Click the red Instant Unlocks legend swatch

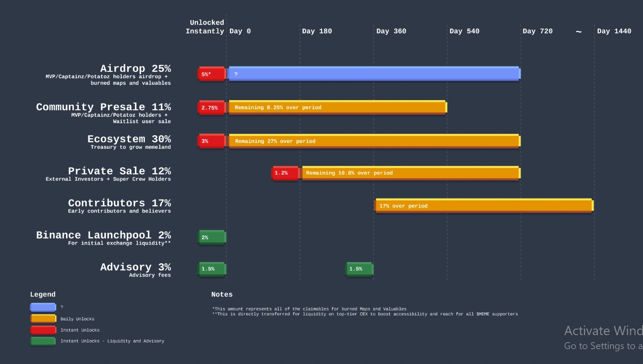pyautogui.click(x=43, y=330)
